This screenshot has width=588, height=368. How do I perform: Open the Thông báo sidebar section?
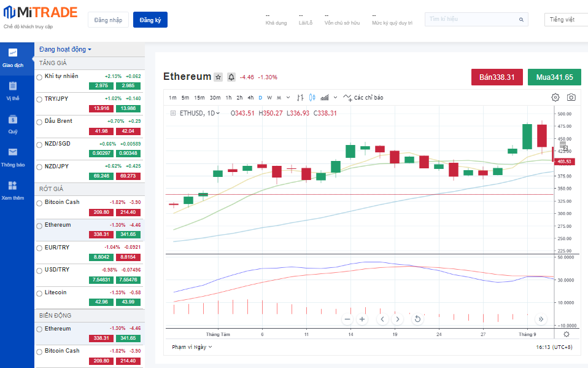pos(13,157)
